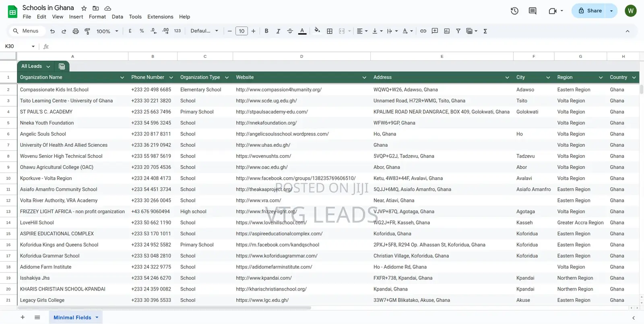Expand the All Leads table menu
This screenshot has height=324, width=644.
[48, 66]
